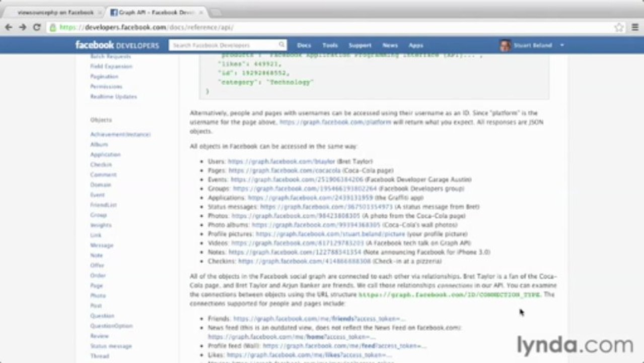Open the Photo object link

(x=98, y=296)
